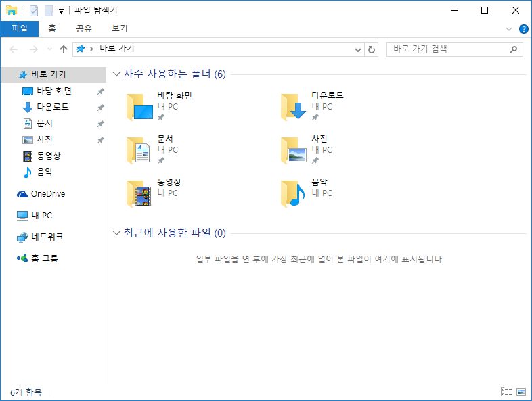Go forward with the right arrow

pos(34,49)
